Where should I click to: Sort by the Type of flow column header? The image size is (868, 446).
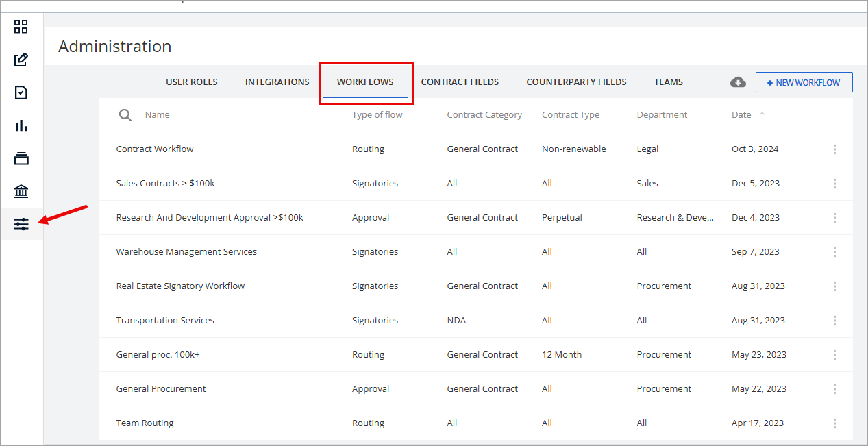click(377, 115)
